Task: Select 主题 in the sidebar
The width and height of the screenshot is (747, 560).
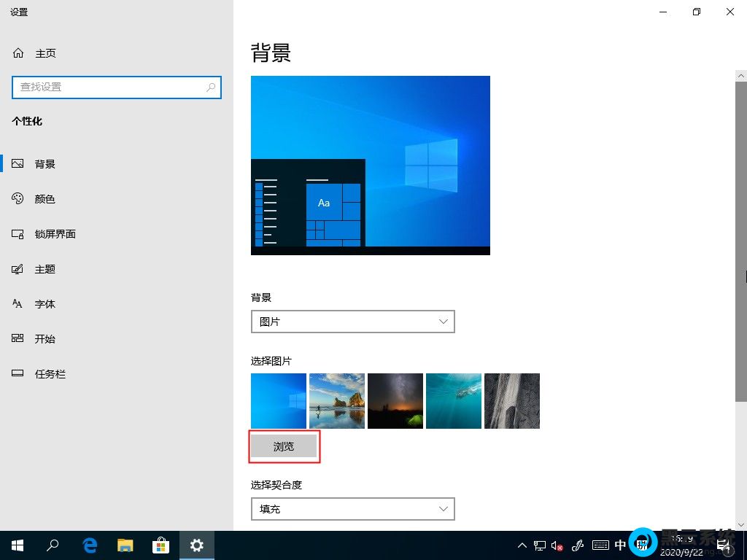Action: [x=44, y=268]
